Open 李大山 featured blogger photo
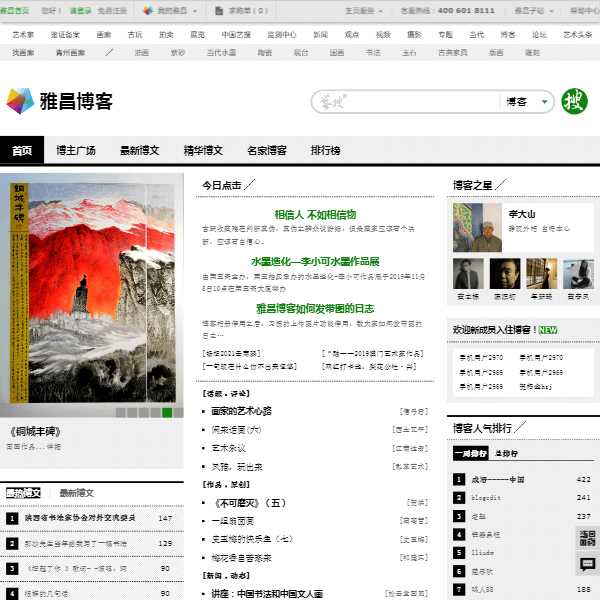This screenshot has width=600, height=600. 477,227
